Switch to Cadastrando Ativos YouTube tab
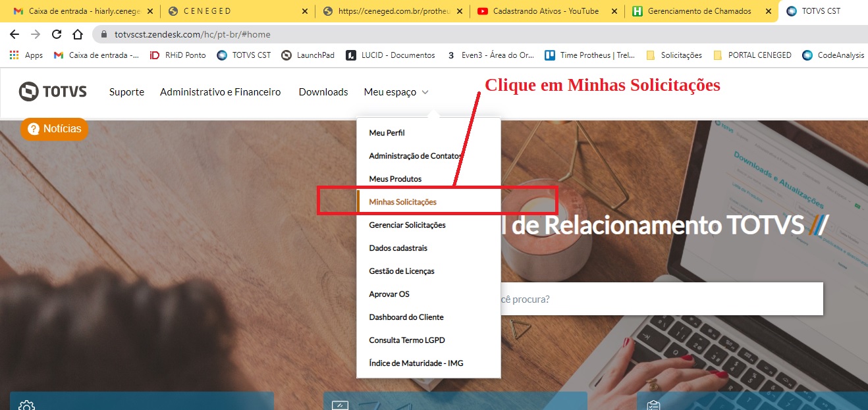Viewport: 868px width, 410px height. pos(545,11)
